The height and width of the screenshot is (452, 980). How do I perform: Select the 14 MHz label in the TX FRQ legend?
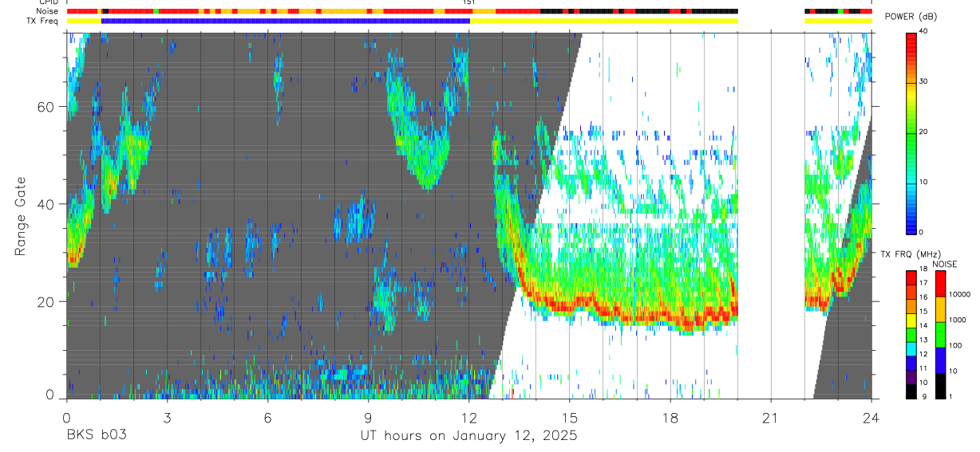[923, 325]
